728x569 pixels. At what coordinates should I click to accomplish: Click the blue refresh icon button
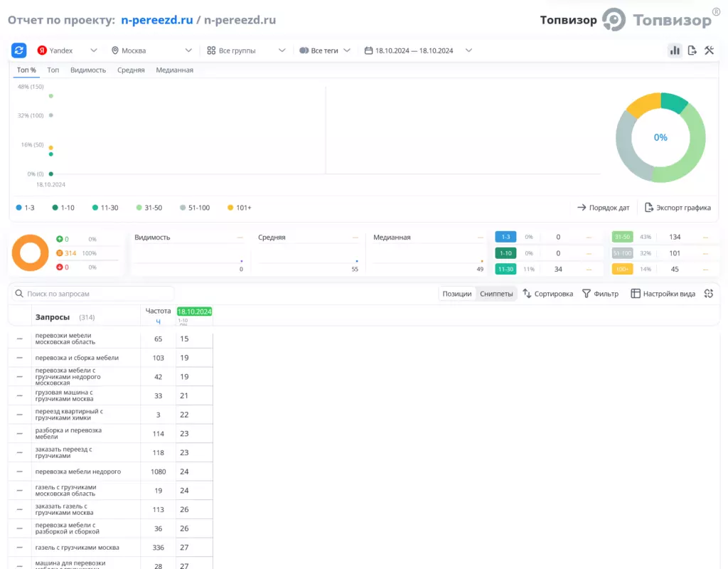point(19,50)
